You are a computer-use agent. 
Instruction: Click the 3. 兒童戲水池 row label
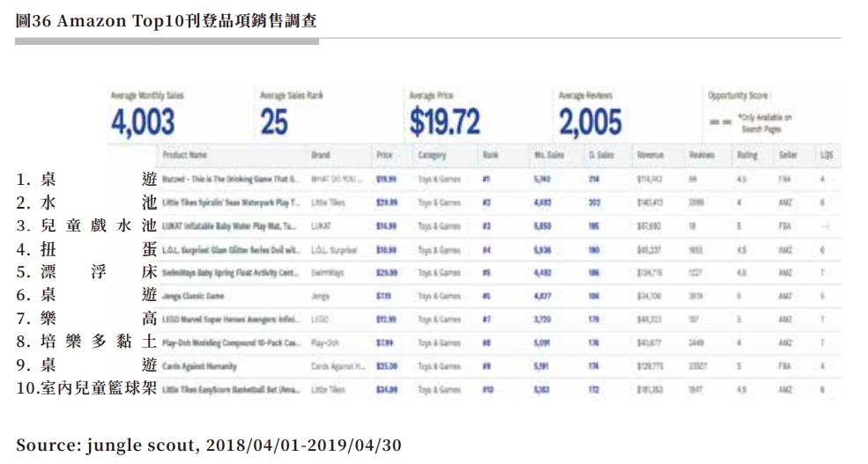(86, 225)
